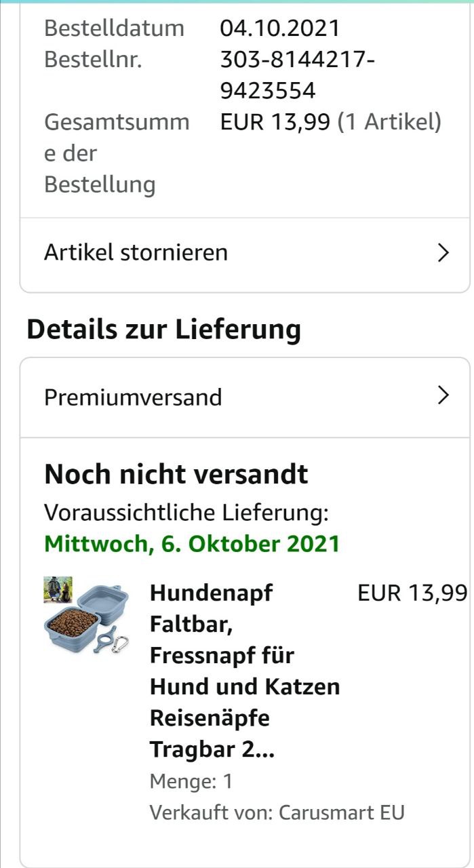This screenshot has width=474, height=868.
Task: Select order number 303-8144217-9423554
Action: pyautogui.click(x=298, y=75)
